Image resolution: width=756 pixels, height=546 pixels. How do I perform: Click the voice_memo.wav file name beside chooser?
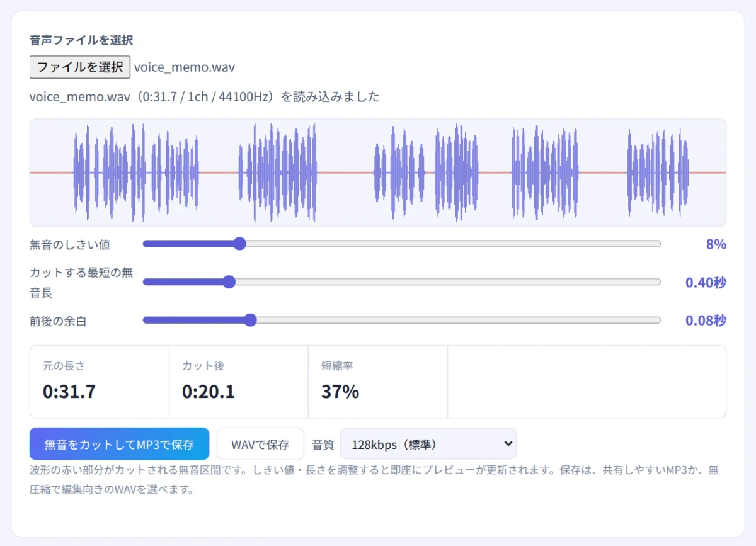tap(185, 67)
